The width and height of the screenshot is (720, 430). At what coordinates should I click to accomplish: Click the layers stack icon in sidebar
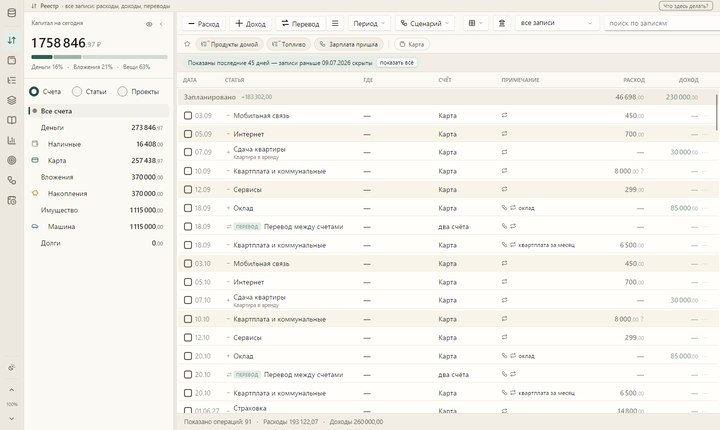pyautogui.click(x=12, y=100)
